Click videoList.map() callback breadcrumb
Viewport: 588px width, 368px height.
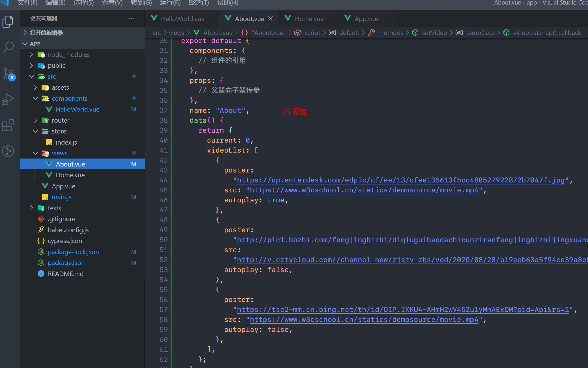pos(542,33)
